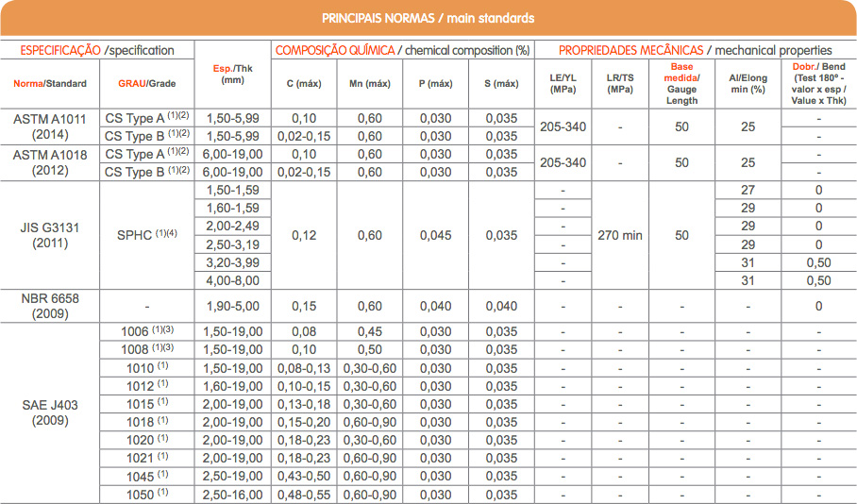Click the Base medida / Gauge Length header
The height and width of the screenshot is (504, 857).
(x=681, y=84)
